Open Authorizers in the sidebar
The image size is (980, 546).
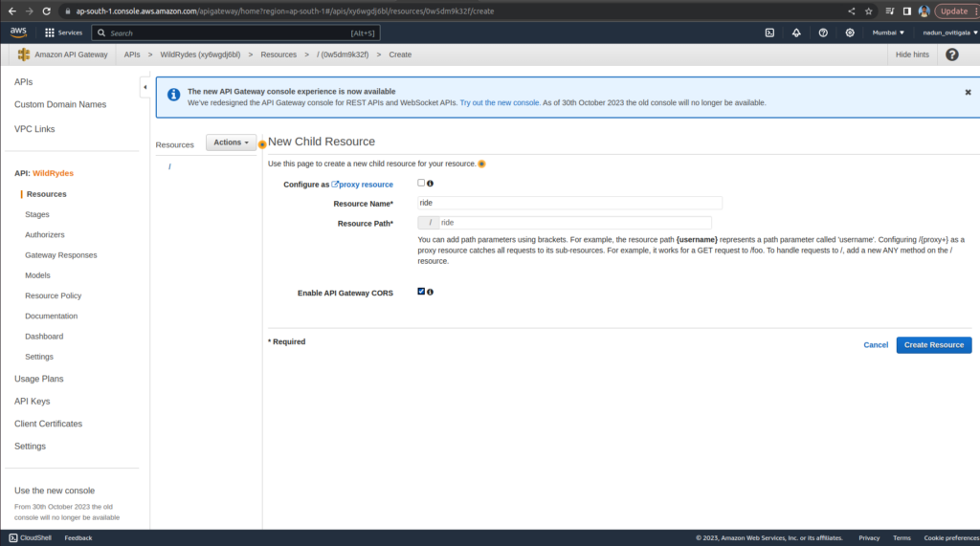coord(44,235)
